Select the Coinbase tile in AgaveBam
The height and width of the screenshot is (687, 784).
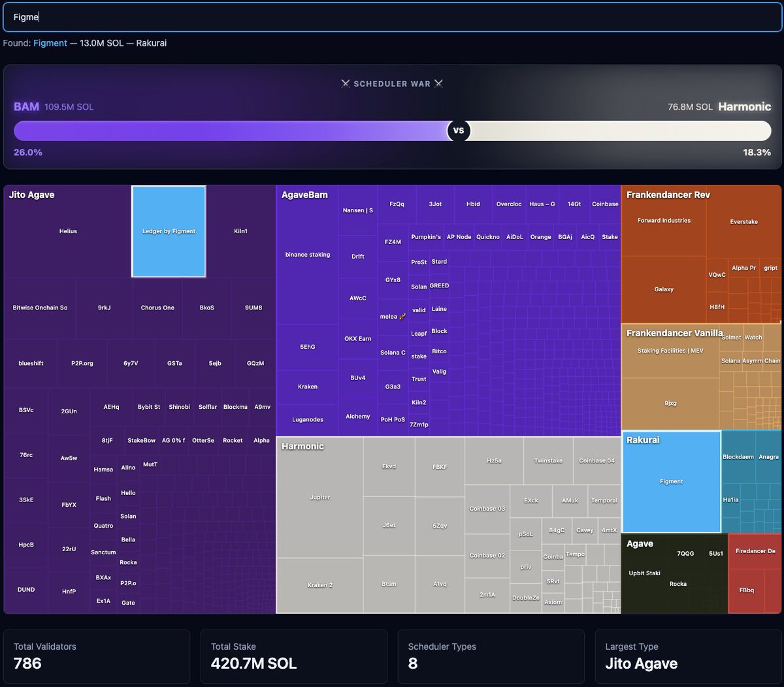pyautogui.click(x=605, y=204)
